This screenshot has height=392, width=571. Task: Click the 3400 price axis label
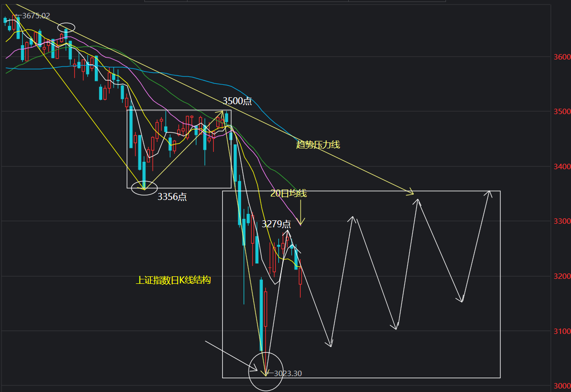click(562, 167)
